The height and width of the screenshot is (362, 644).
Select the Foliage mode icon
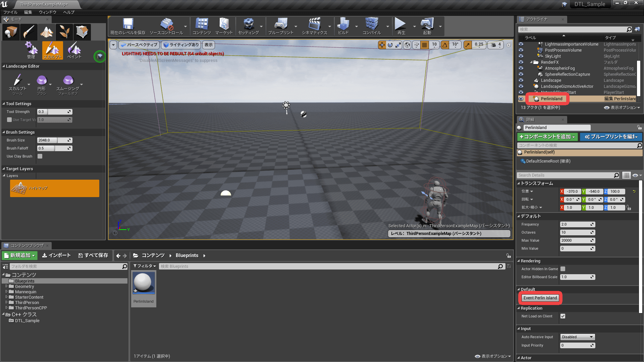(x=64, y=32)
